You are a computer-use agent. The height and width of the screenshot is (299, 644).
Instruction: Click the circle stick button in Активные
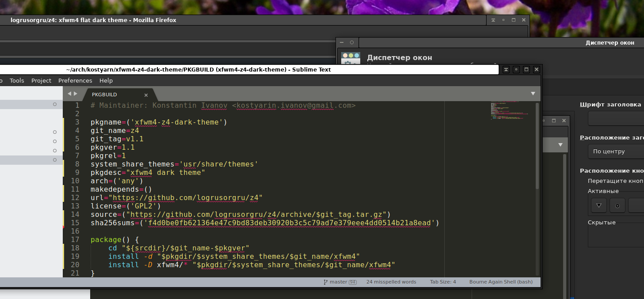pyautogui.click(x=617, y=205)
